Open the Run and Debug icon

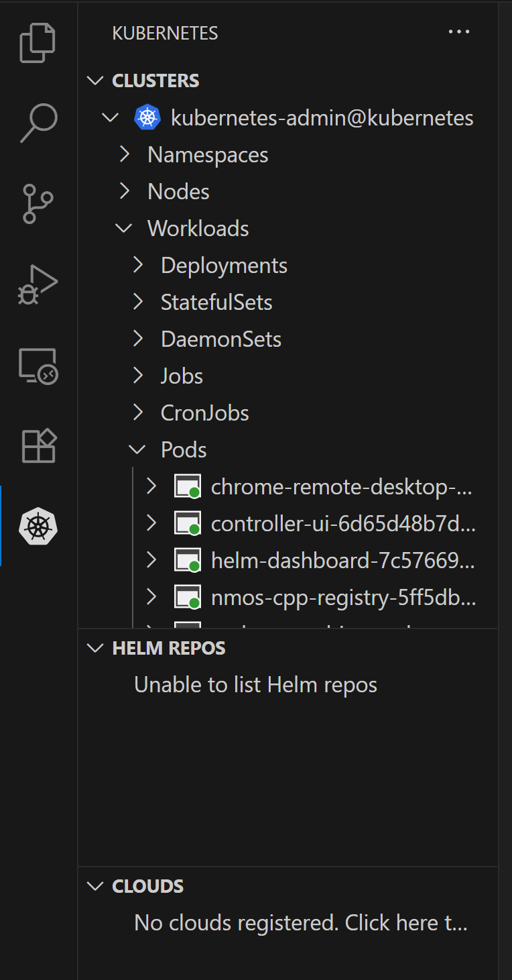pyautogui.click(x=38, y=285)
